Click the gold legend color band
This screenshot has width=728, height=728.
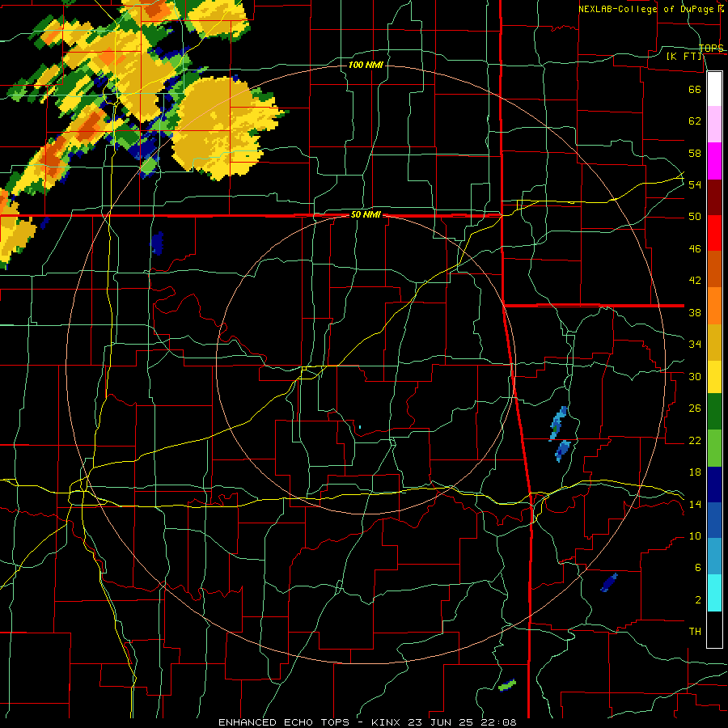714,341
